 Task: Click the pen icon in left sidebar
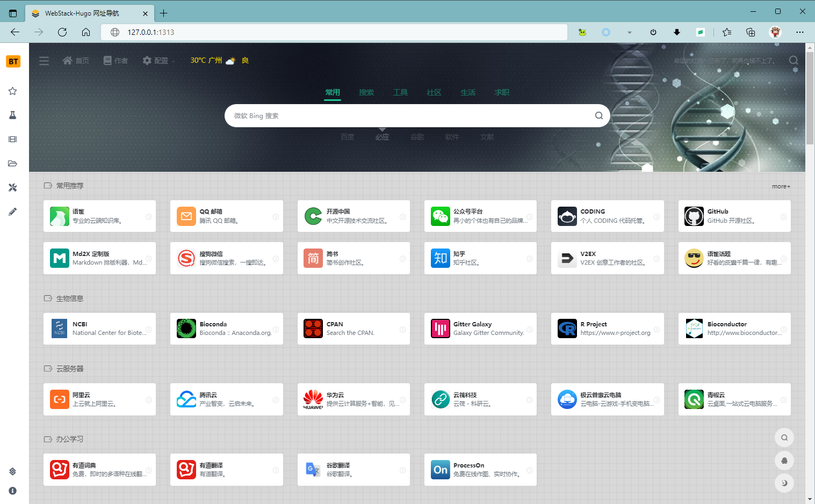click(x=13, y=211)
